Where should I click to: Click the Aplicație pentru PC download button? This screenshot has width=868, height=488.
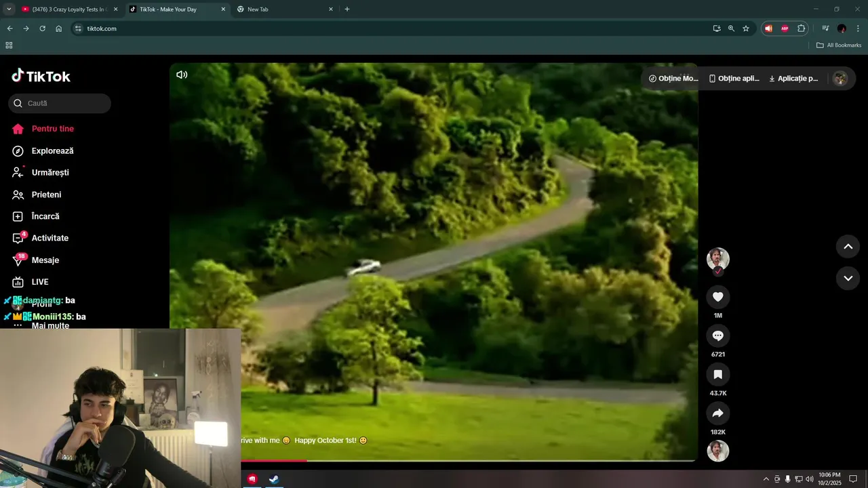[793, 79]
